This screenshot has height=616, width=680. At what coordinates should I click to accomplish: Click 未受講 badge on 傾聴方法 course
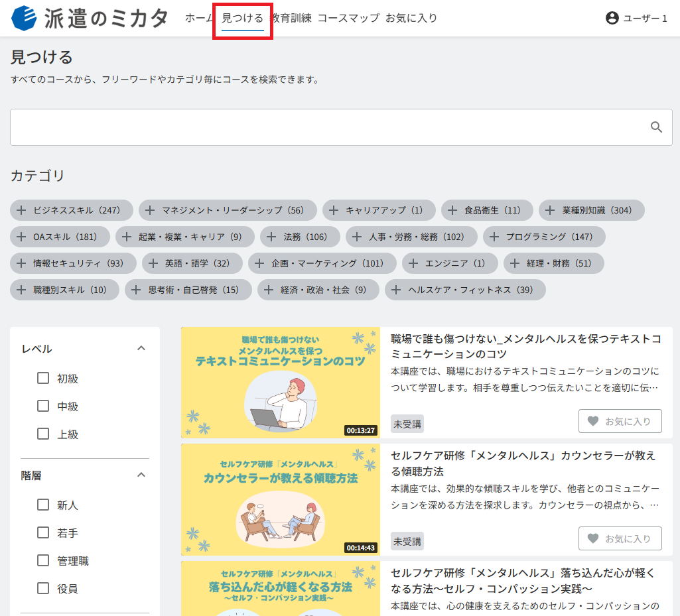407,542
